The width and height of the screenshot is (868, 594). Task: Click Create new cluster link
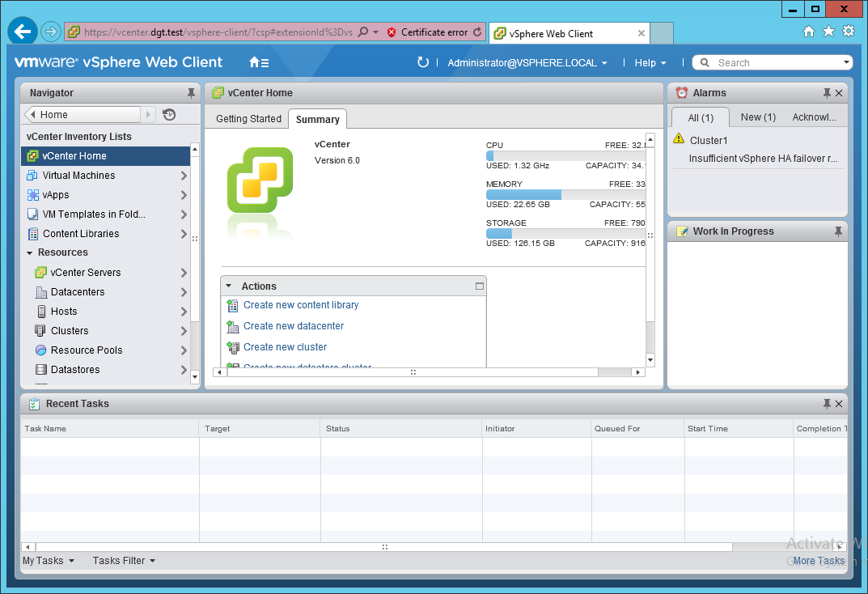pos(285,347)
